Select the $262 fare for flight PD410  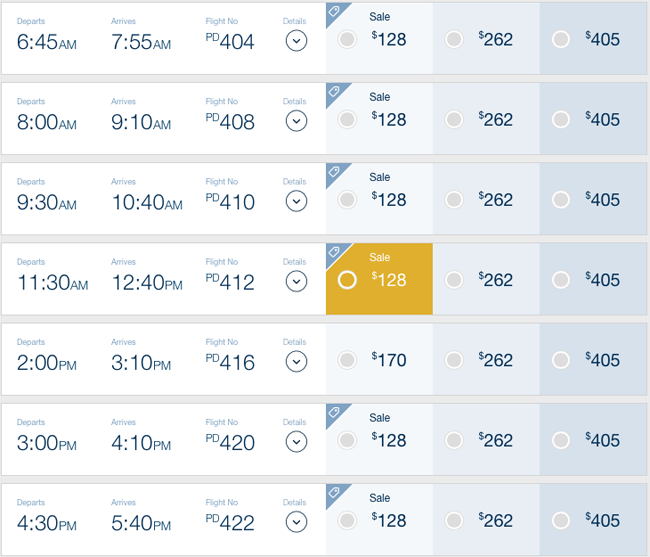tap(454, 200)
